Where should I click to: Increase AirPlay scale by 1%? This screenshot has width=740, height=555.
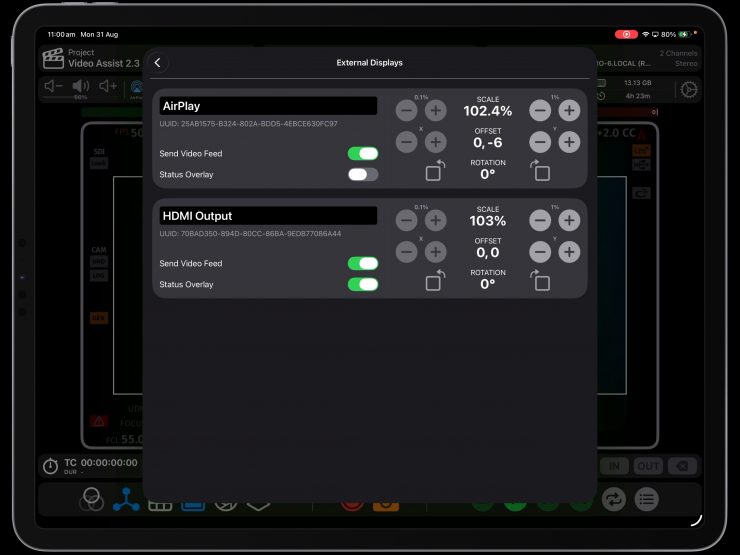(x=569, y=110)
